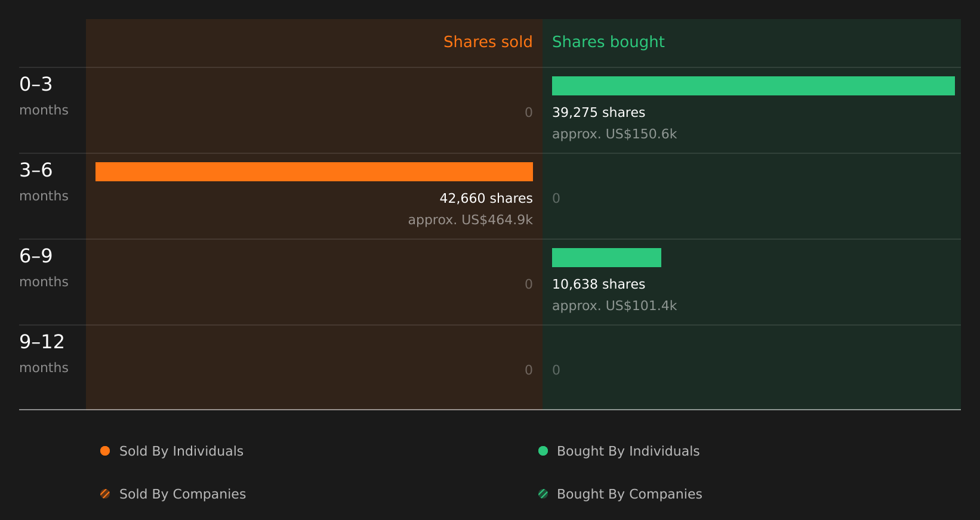
Task: Click the green 6–9 months bought bar
Action: click(x=606, y=258)
